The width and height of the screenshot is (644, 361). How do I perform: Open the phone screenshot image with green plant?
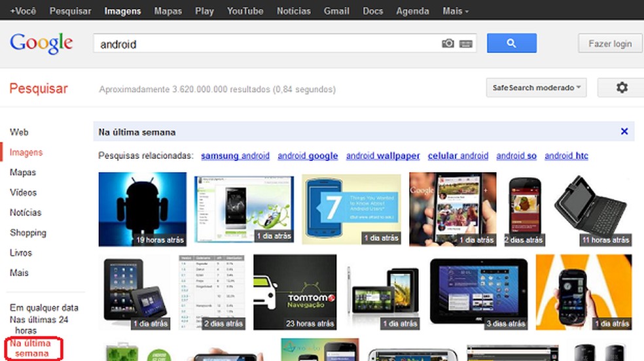(x=244, y=209)
